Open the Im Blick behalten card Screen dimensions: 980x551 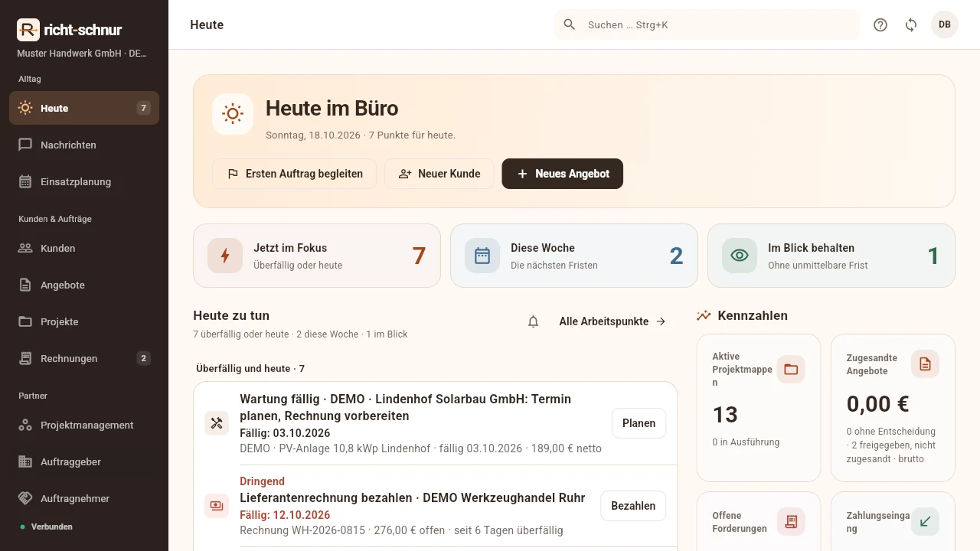[x=831, y=256]
